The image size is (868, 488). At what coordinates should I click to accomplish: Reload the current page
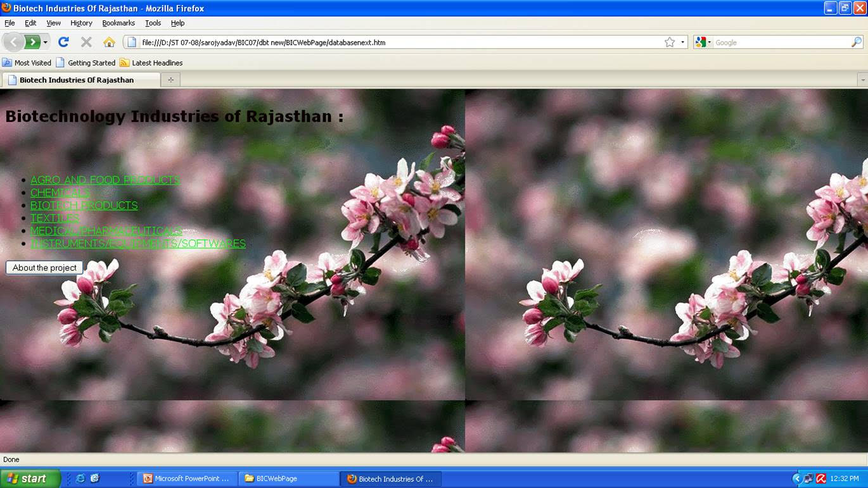coord(63,42)
